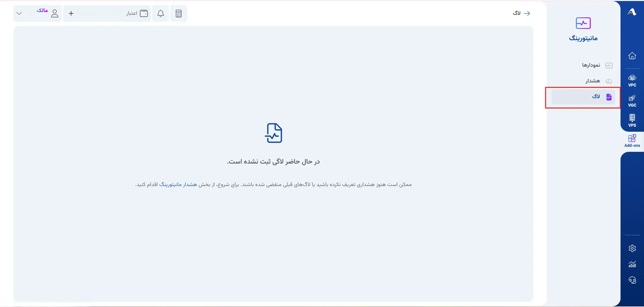Click the مانیتورینگ section title text
644x307 pixels.
(x=583, y=38)
